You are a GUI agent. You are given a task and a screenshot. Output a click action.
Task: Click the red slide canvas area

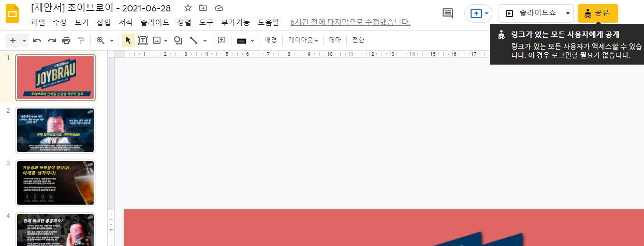coord(384,227)
